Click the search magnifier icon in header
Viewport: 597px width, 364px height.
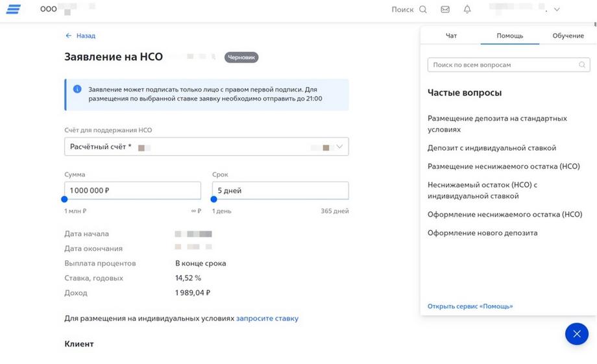(x=423, y=10)
